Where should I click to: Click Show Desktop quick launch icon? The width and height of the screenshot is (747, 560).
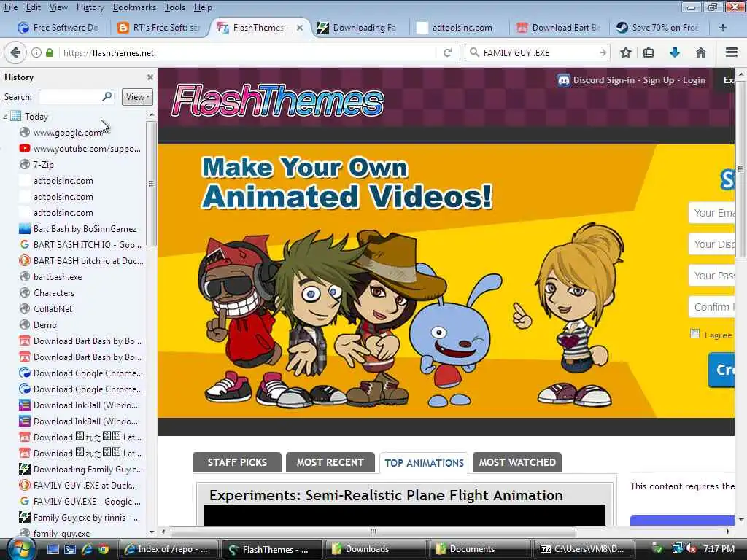tap(53, 550)
